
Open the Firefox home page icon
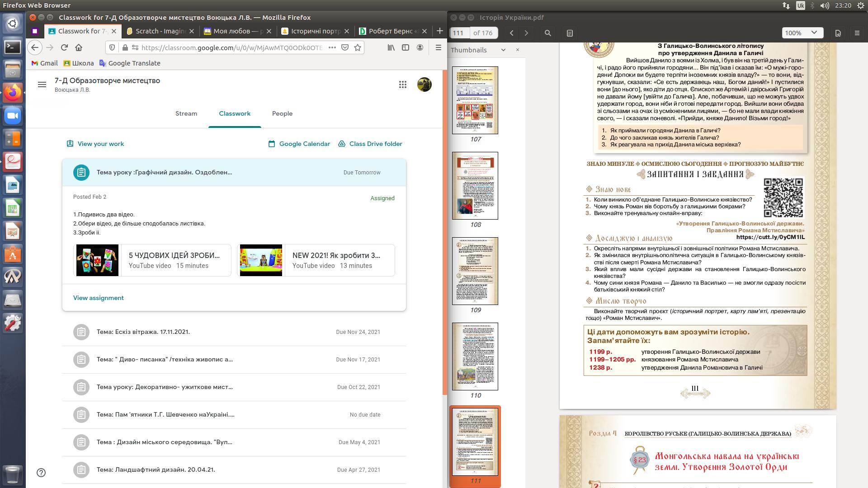(79, 47)
